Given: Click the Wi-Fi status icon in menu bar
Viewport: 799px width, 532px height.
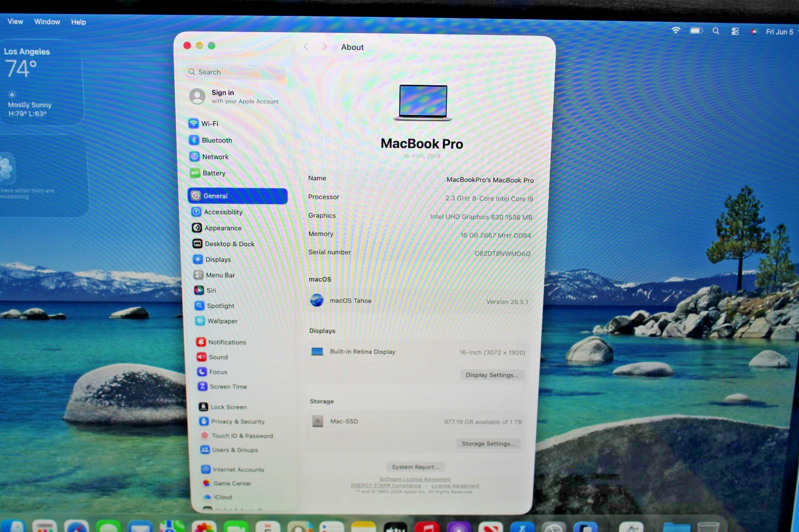Looking at the screenshot, I should (x=676, y=30).
